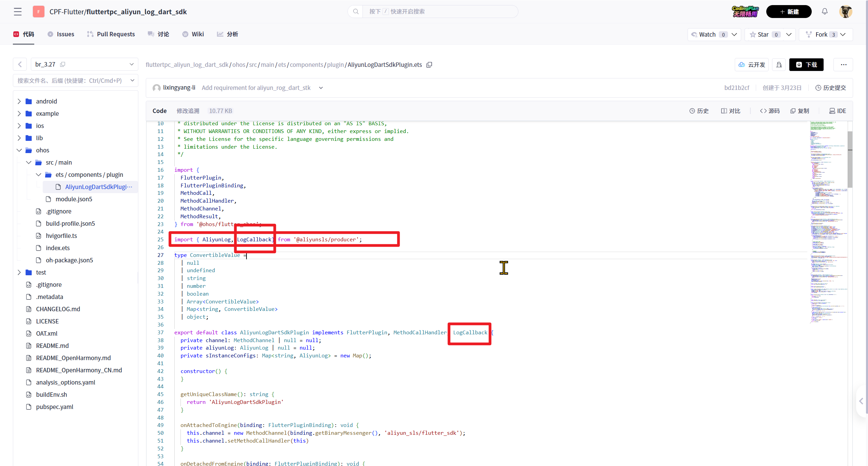
Task: Open the more options ellipsis menu
Action: (843, 64)
